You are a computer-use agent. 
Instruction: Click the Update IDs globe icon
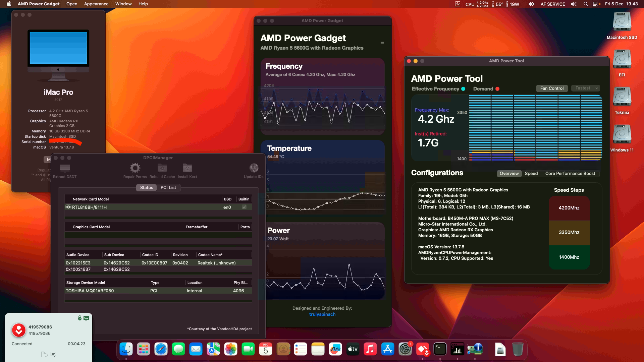click(x=254, y=168)
